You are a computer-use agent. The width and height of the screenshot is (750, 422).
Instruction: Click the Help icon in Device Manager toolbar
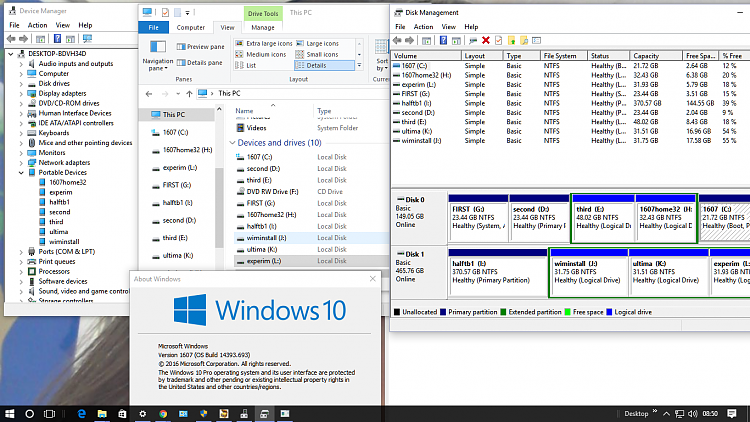[57, 39]
